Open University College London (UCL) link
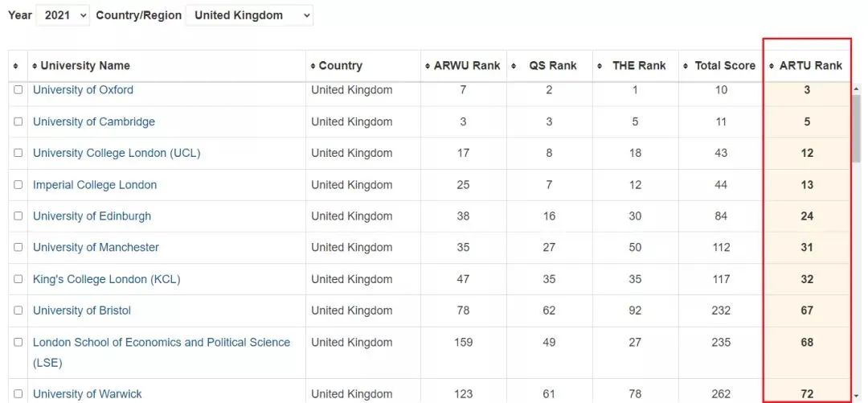 117,153
